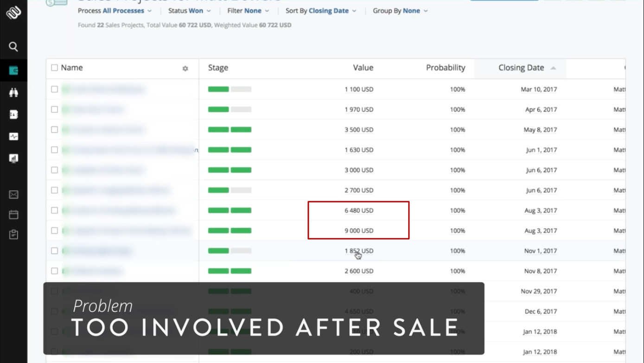Open the envelope mail icon

click(13, 195)
